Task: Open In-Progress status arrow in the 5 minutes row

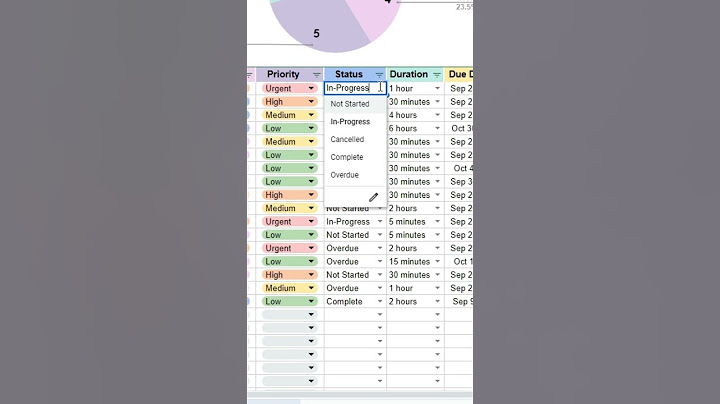Action: tap(380, 221)
